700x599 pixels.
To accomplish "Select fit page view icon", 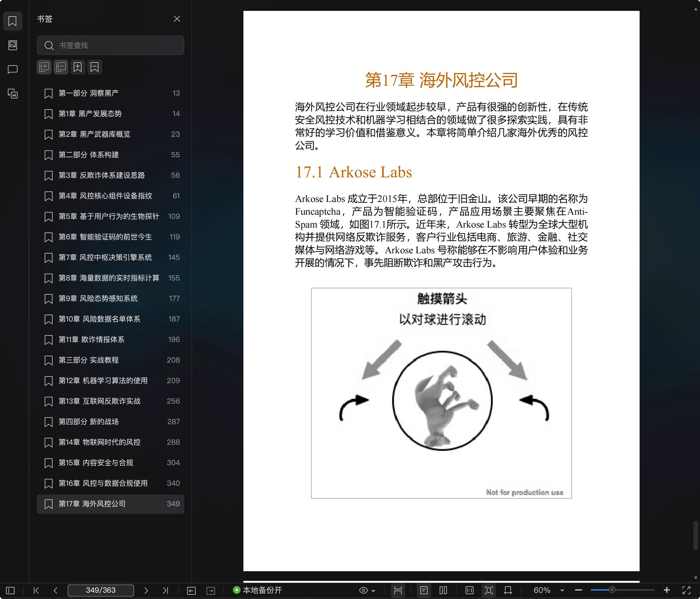I will [489, 590].
